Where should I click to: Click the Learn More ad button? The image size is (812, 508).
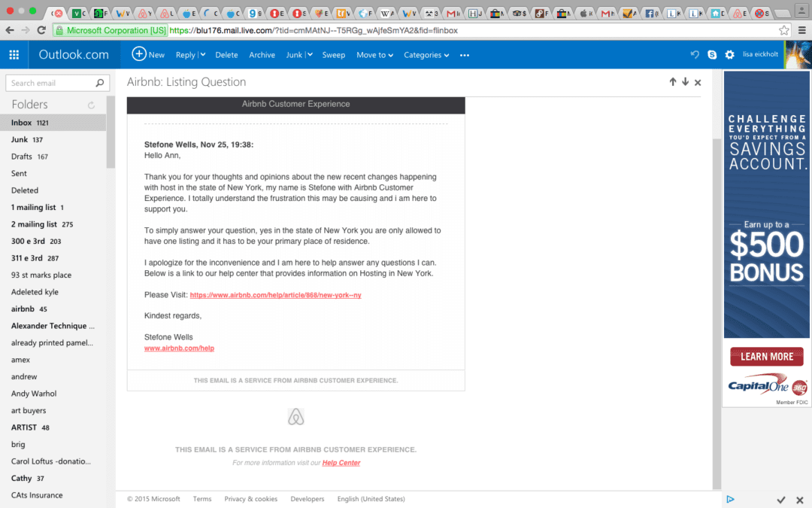(x=766, y=357)
